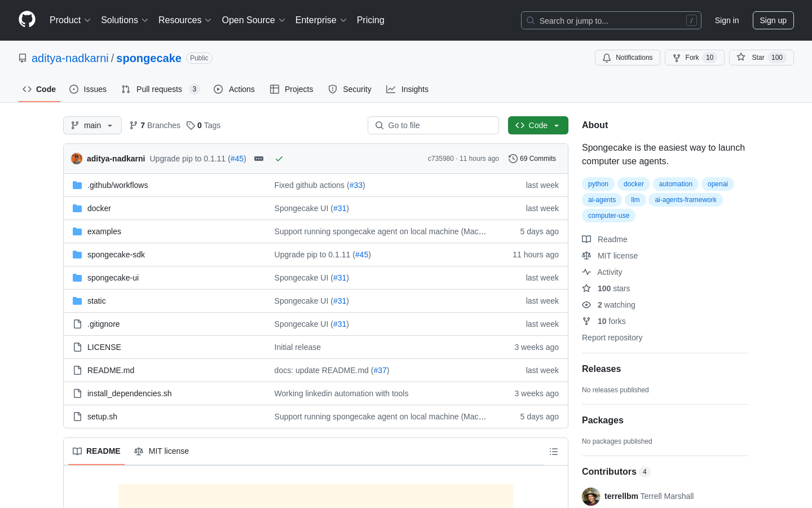
Task: Click the history clock icon by 69 Commits
Action: tap(513, 159)
